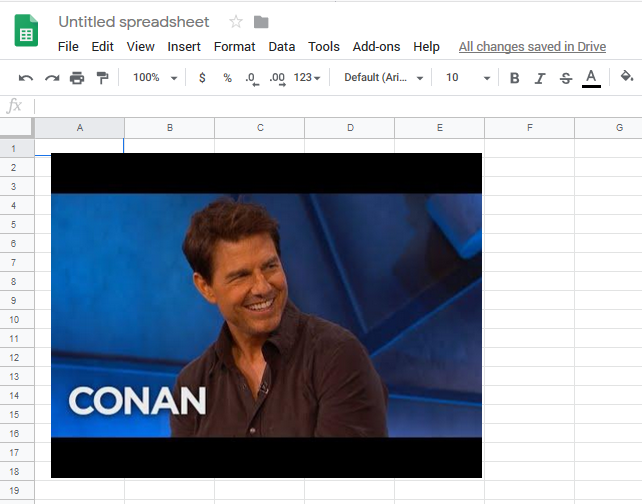642x504 pixels.
Task: Increase decimal places
Action: (x=278, y=78)
